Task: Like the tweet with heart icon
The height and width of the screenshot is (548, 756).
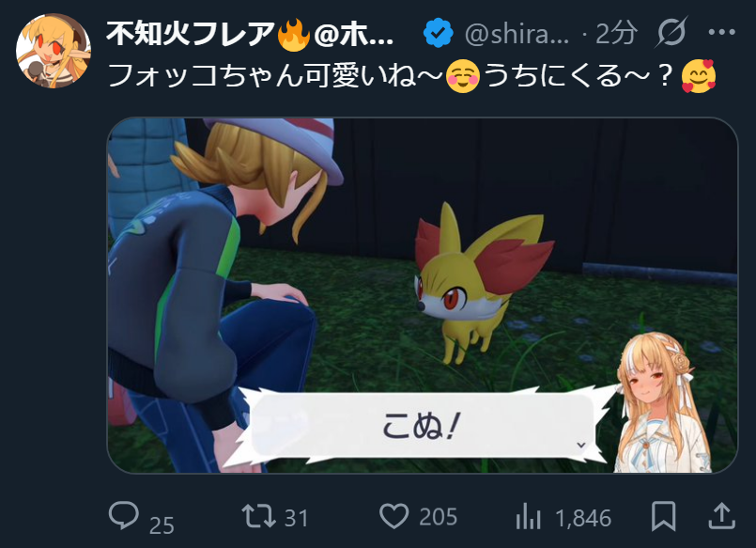Action: point(393,516)
